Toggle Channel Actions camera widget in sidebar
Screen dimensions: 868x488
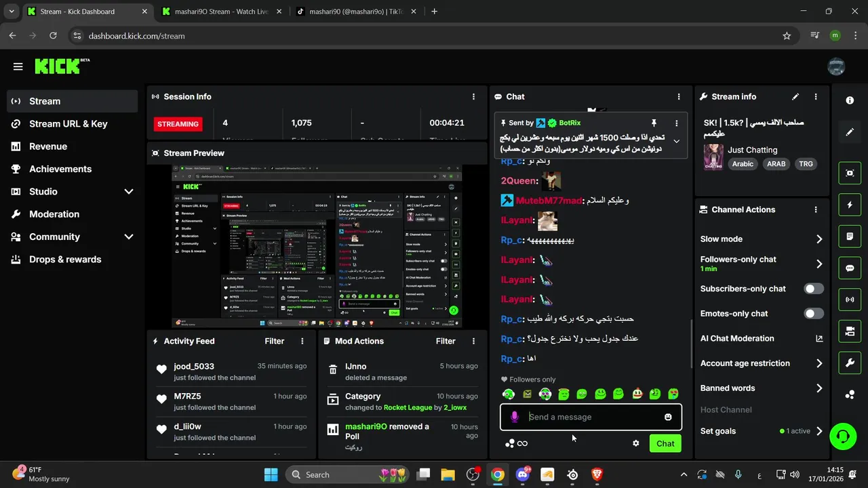[x=850, y=331]
